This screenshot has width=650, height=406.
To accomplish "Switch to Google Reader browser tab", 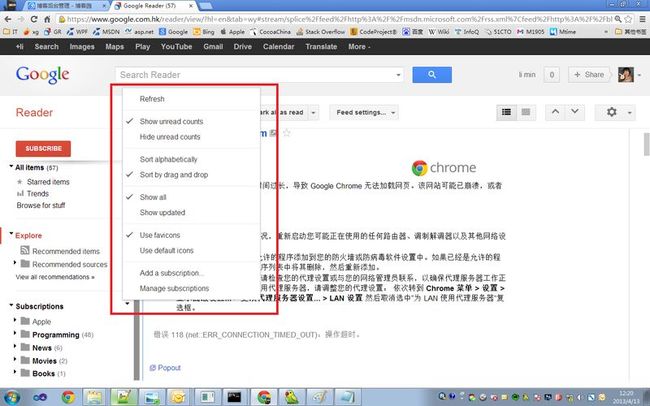I will [x=153, y=6].
